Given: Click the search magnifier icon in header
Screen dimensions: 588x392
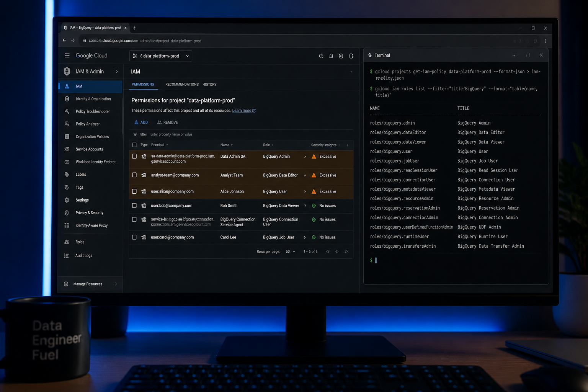Looking at the screenshot, I should coord(321,56).
